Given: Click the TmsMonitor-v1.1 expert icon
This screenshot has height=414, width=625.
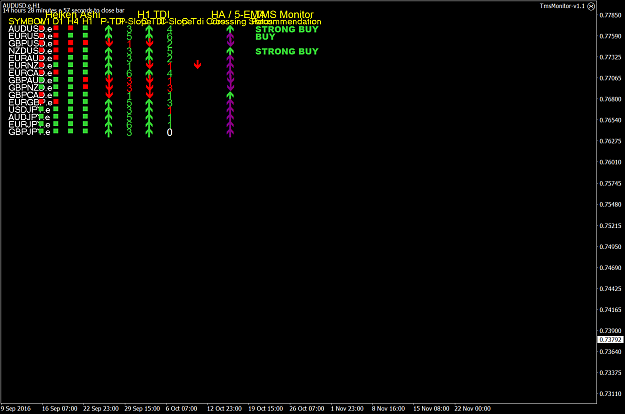Looking at the screenshot, I should pyautogui.click(x=591, y=6).
